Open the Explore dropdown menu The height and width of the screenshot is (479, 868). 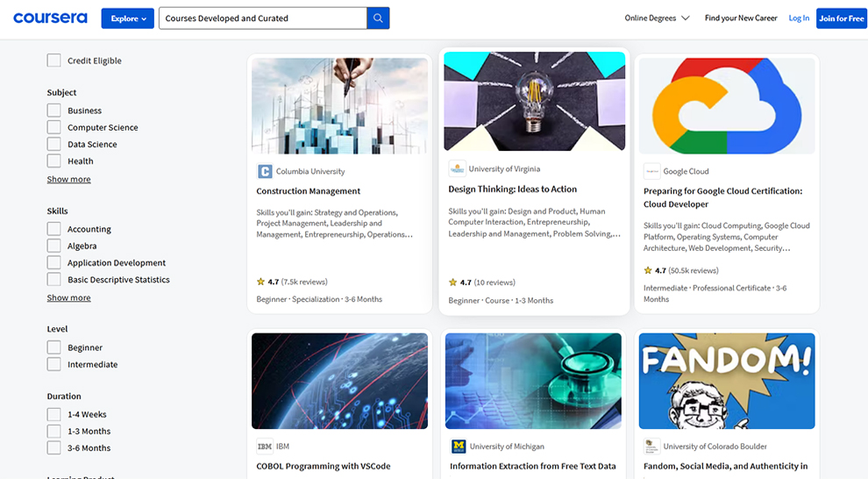coord(128,18)
